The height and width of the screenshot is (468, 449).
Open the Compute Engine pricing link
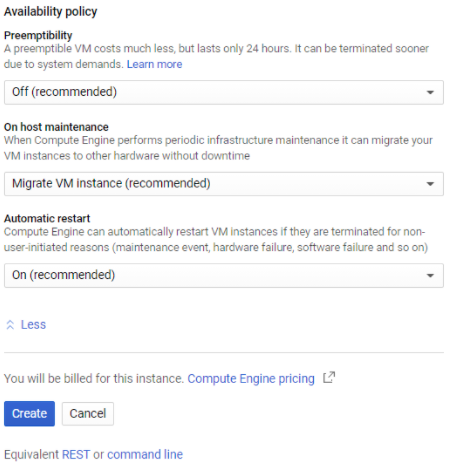251,379
